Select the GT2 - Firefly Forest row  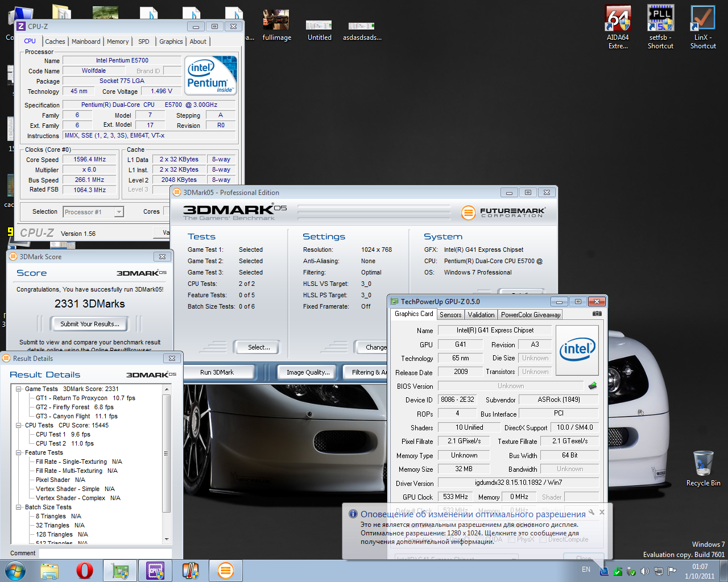point(75,408)
